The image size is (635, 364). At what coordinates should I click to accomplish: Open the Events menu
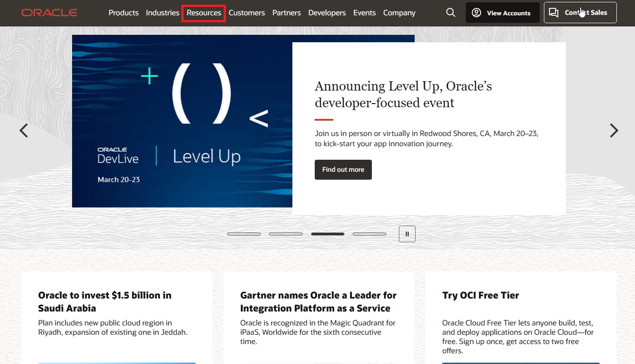click(x=364, y=13)
